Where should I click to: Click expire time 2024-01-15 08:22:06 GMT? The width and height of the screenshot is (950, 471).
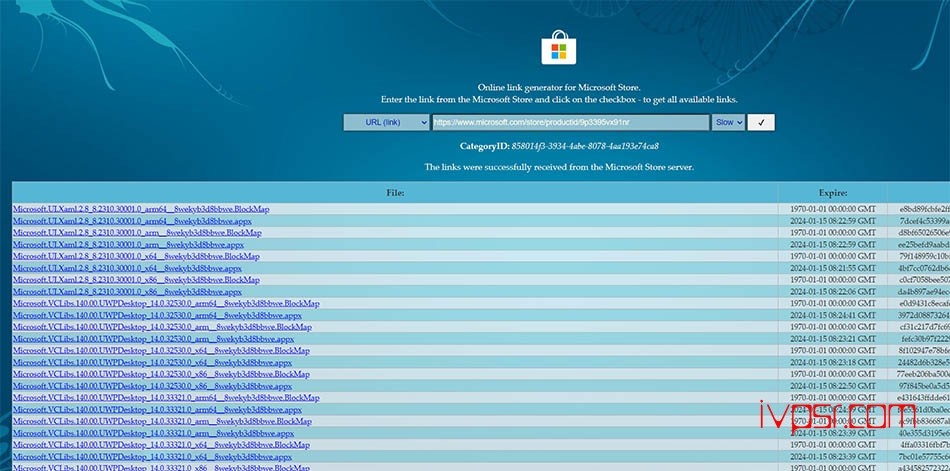tap(833, 292)
